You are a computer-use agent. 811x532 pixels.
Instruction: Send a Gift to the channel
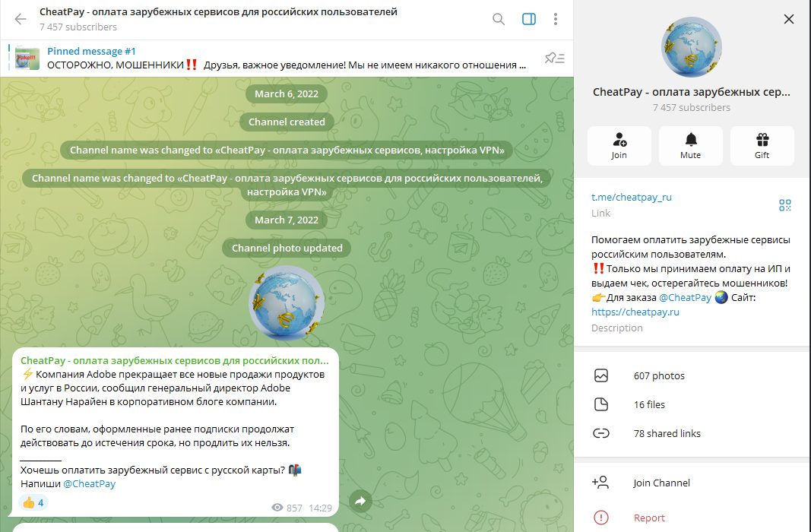tap(762, 145)
